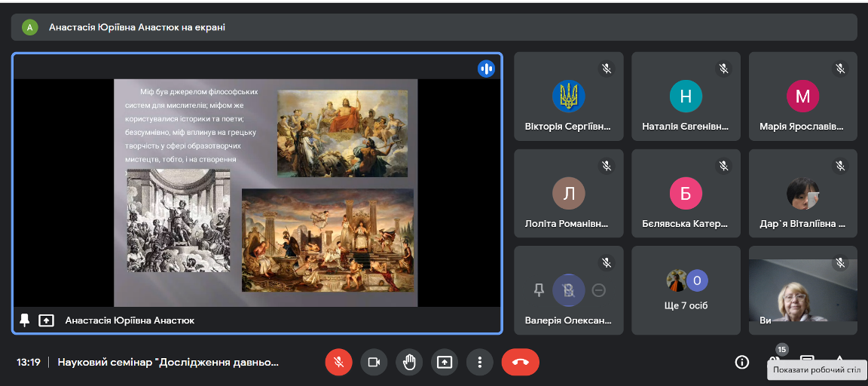Viewport: 868px width, 386px height.
Task: Click the Present now screen share button
Action: point(445,362)
